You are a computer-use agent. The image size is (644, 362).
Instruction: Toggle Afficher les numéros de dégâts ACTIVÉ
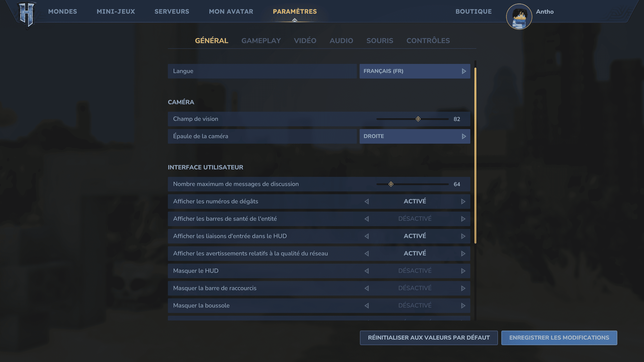[x=415, y=201]
